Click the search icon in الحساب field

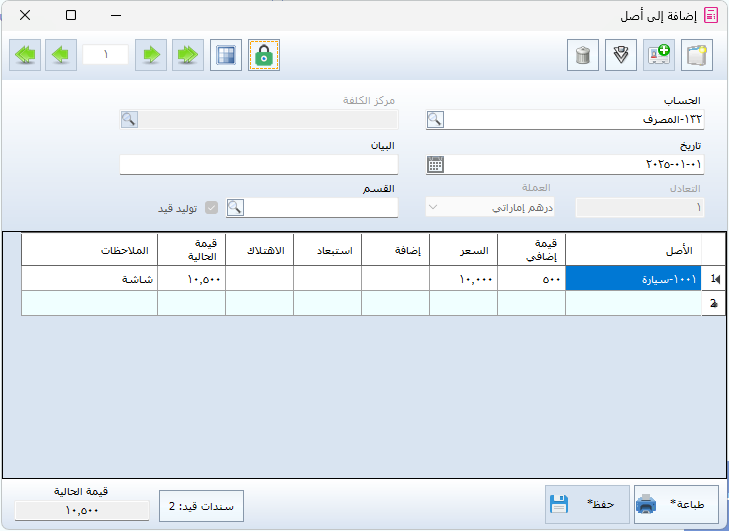[x=435, y=120]
